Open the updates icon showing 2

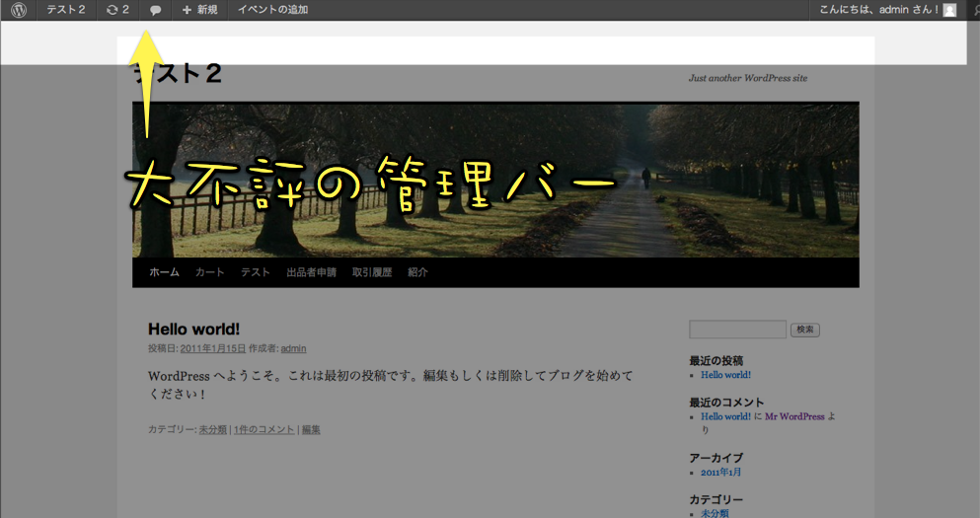(117, 10)
